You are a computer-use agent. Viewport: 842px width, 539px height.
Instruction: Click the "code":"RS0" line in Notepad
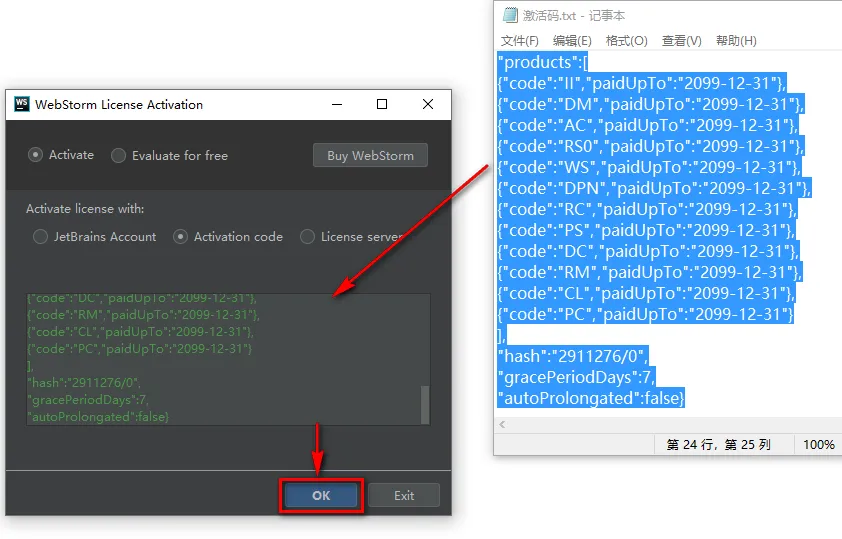pyautogui.click(x=651, y=146)
